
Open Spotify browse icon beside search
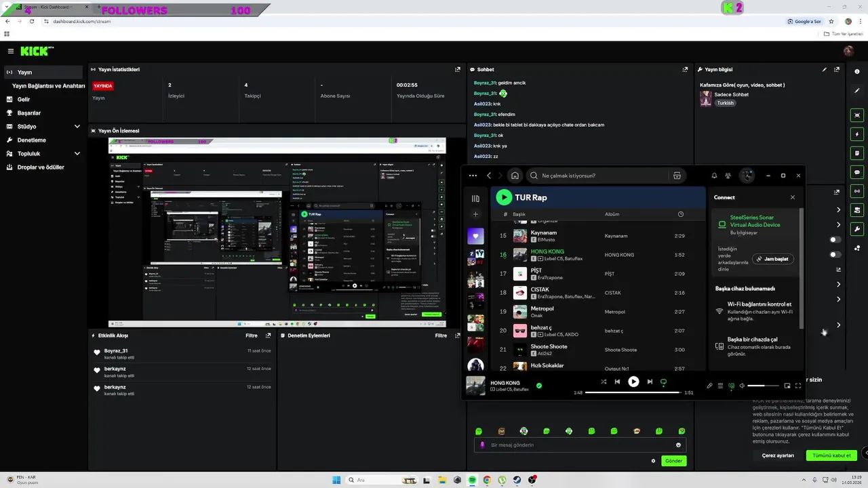[677, 176]
